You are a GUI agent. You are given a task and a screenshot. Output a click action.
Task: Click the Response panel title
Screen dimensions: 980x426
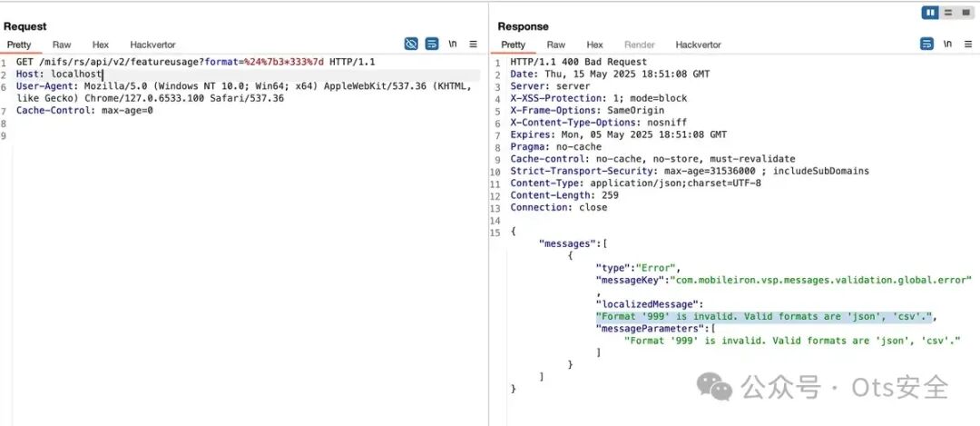click(x=524, y=26)
